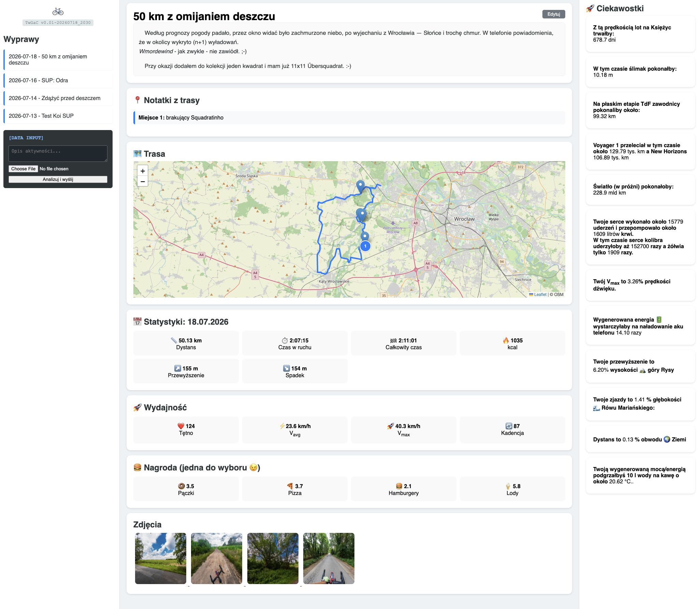Image resolution: width=700 pixels, height=609 pixels.
Task: Click the heart icon by Tętno 124
Action: pyautogui.click(x=181, y=426)
